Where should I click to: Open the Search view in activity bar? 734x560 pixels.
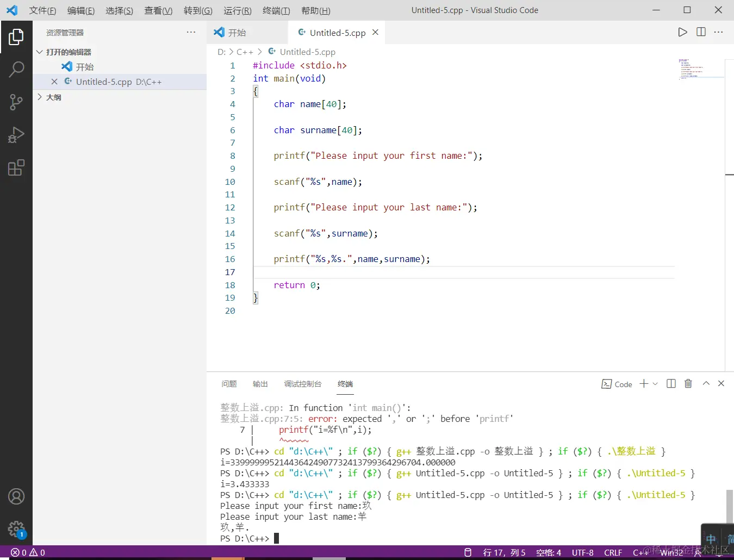pyautogui.click(x=16, y=69)
